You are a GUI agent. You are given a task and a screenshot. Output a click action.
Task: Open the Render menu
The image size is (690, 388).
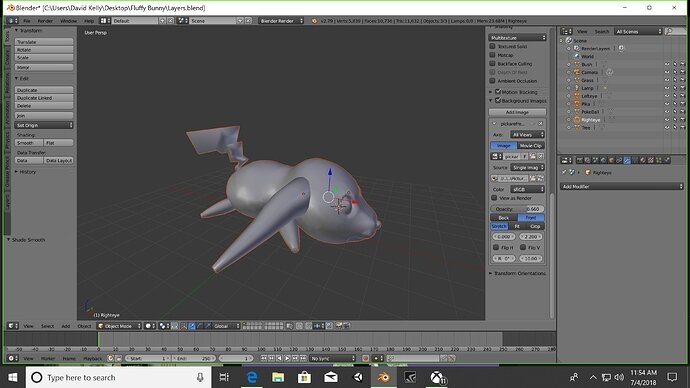pyautogui.click(x=45, y=21)
